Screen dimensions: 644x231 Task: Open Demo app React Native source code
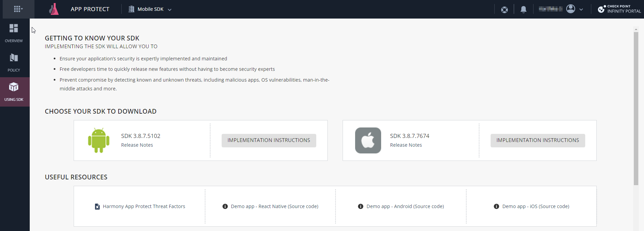(275, 206)
